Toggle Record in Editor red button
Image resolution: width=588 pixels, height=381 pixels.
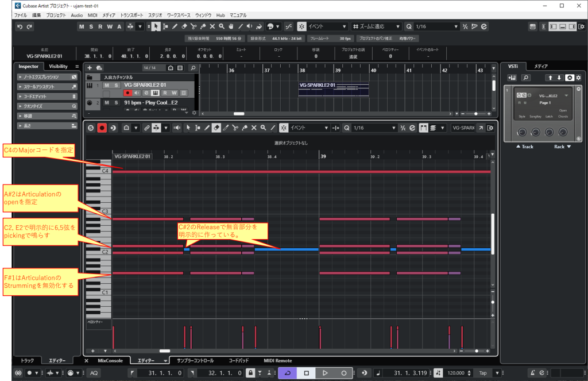pos(102,128)
